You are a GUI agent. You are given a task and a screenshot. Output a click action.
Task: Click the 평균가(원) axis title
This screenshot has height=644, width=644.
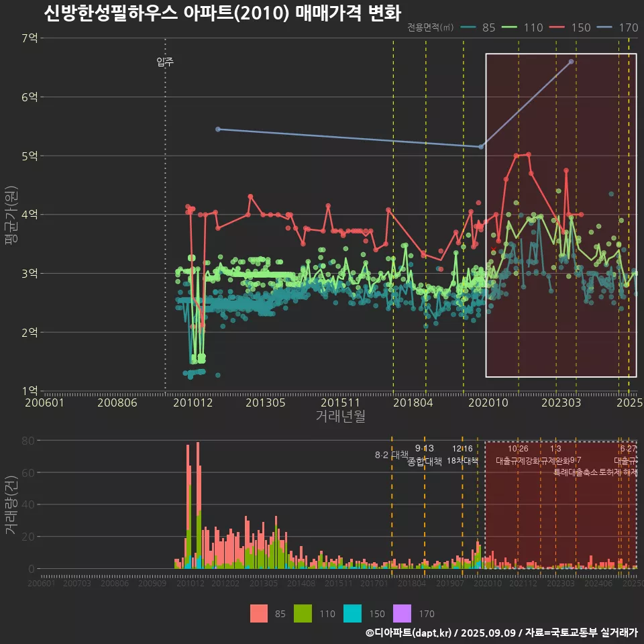(11, 215)
